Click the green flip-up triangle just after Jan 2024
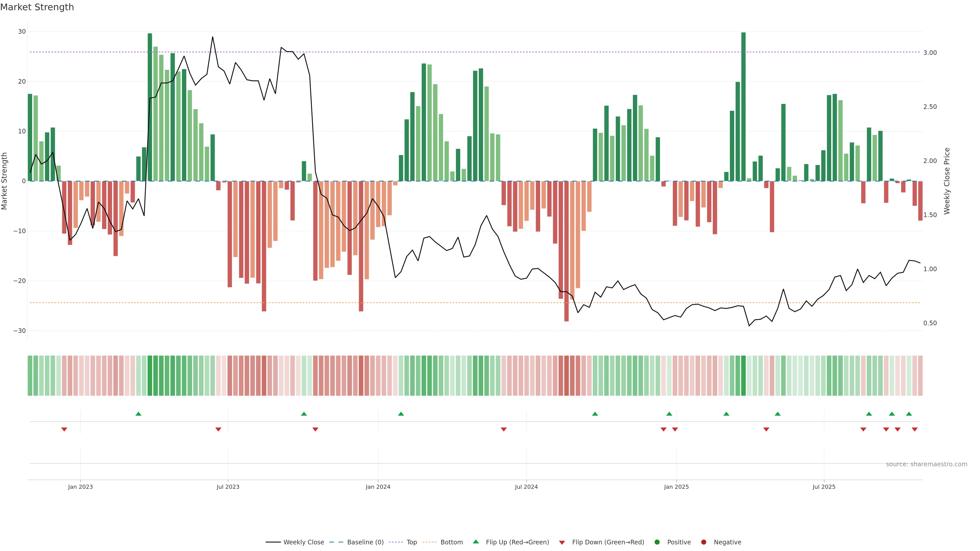 [401, 414]
